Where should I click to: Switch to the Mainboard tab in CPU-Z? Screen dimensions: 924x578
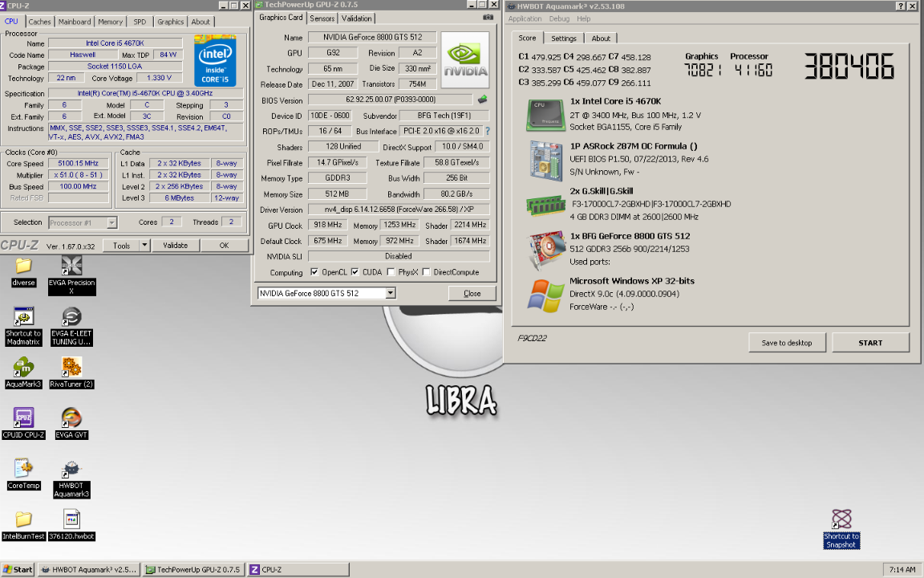click(75, 22)
